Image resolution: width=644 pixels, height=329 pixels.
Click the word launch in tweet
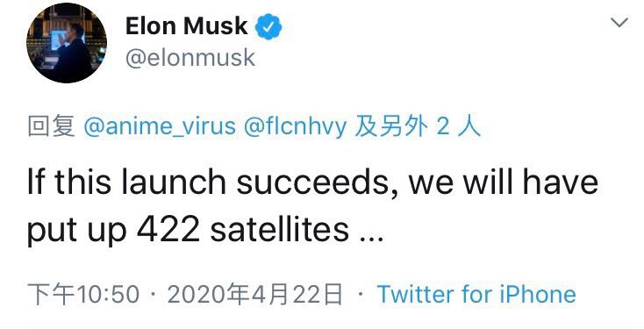(x=174, y=181)
